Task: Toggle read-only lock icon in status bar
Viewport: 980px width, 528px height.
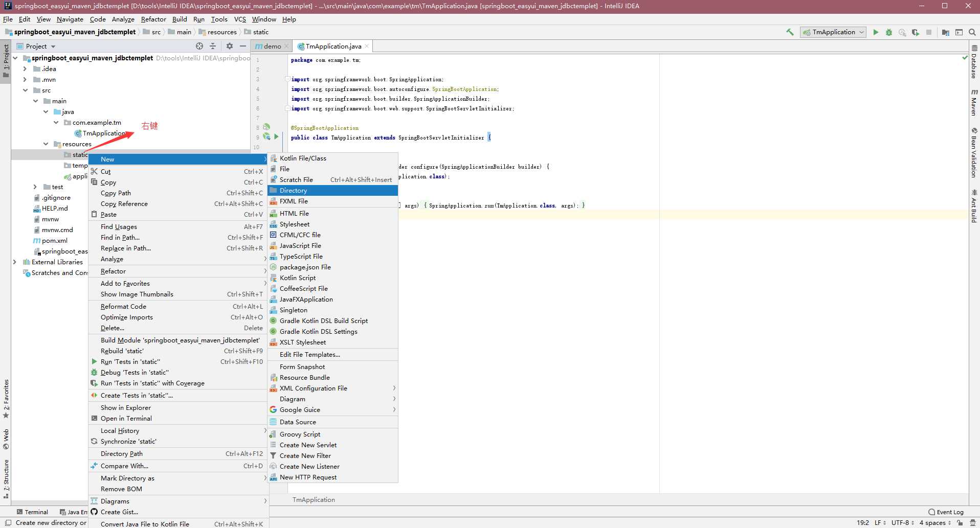Action: [x=960, y=522]
